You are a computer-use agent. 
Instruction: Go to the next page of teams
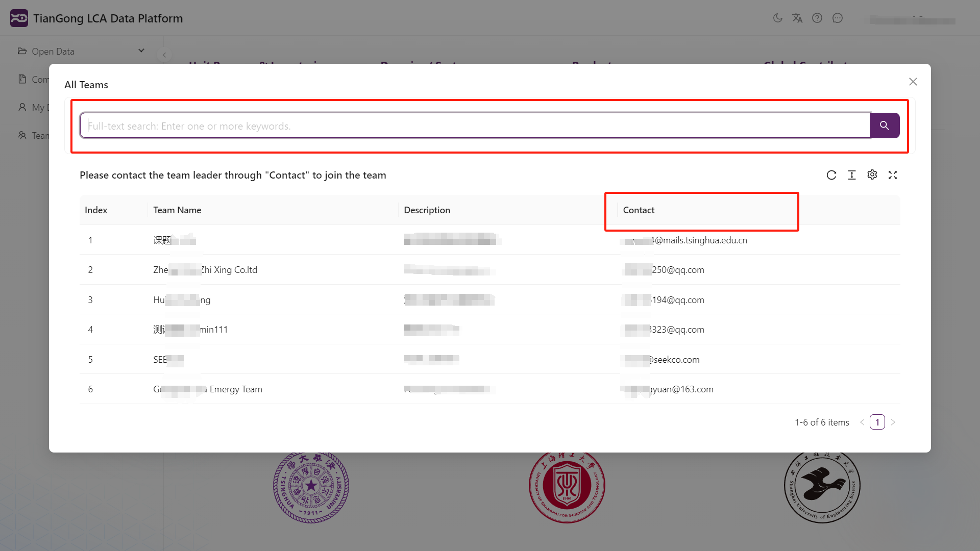pos(893,422)
